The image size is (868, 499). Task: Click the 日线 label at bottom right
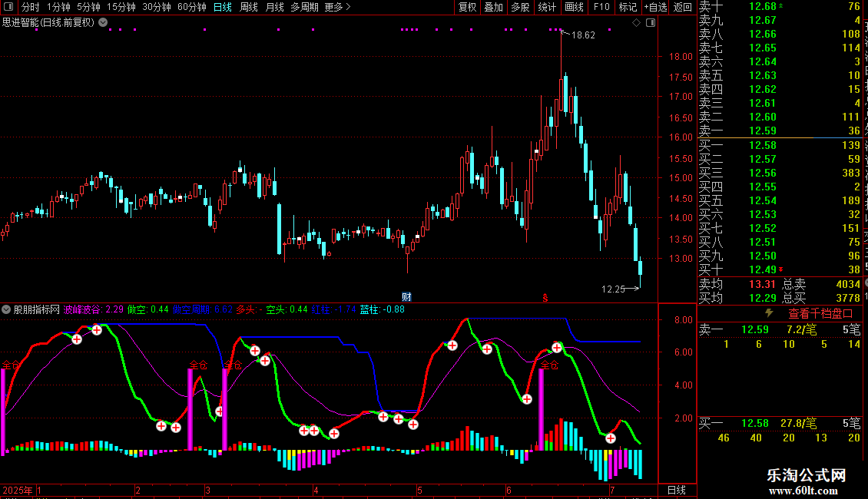click(x=677, y=490)
